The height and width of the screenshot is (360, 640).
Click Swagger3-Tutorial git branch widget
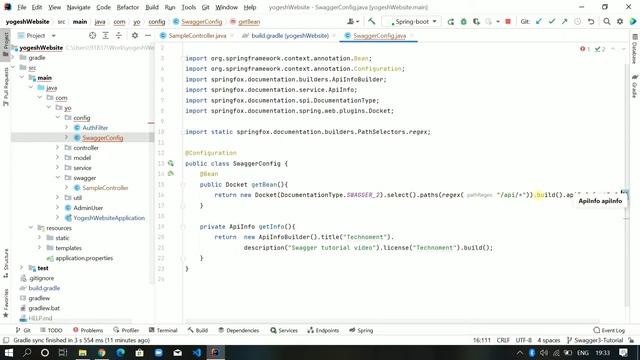click(x=595, y=340)
